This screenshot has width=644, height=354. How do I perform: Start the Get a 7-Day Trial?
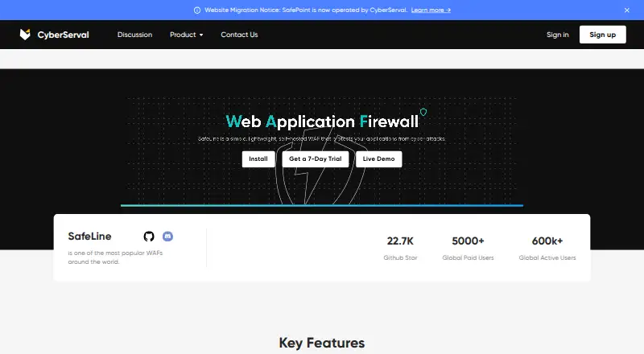tap(316, 159)
